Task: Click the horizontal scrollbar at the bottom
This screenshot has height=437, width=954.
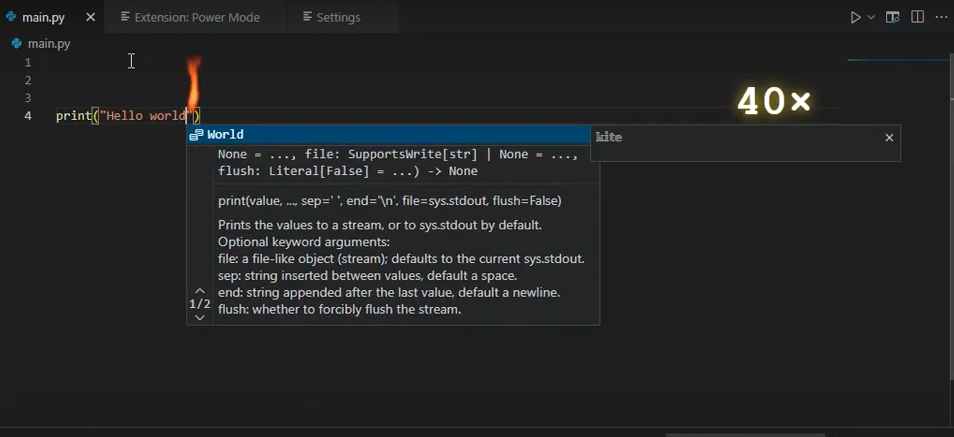Action: click(745, 435)
